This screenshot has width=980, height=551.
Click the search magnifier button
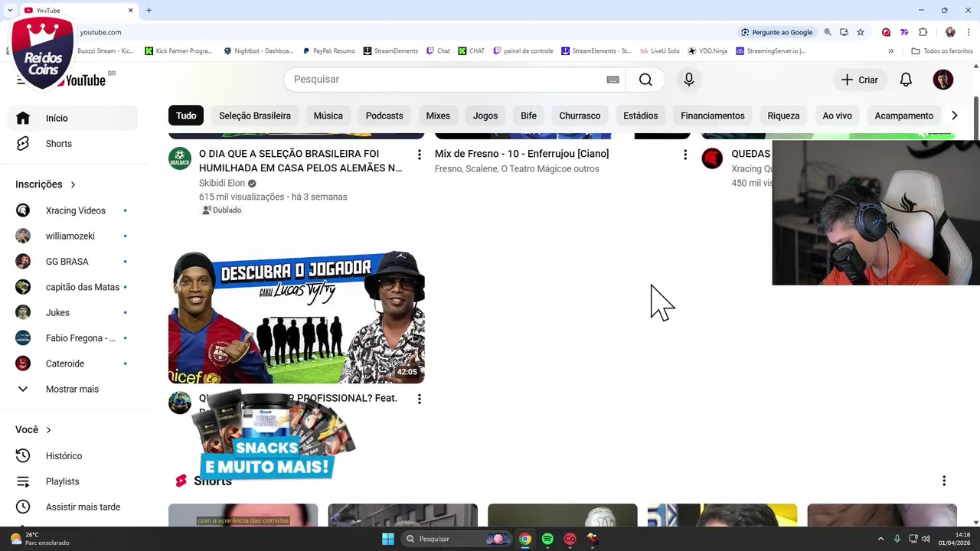[x=645, y=80]
